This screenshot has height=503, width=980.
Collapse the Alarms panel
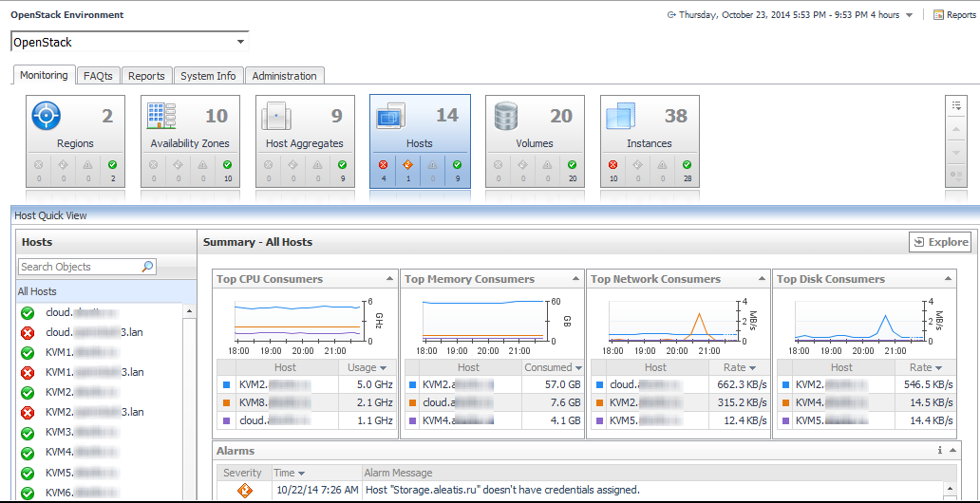coord(952,450)
